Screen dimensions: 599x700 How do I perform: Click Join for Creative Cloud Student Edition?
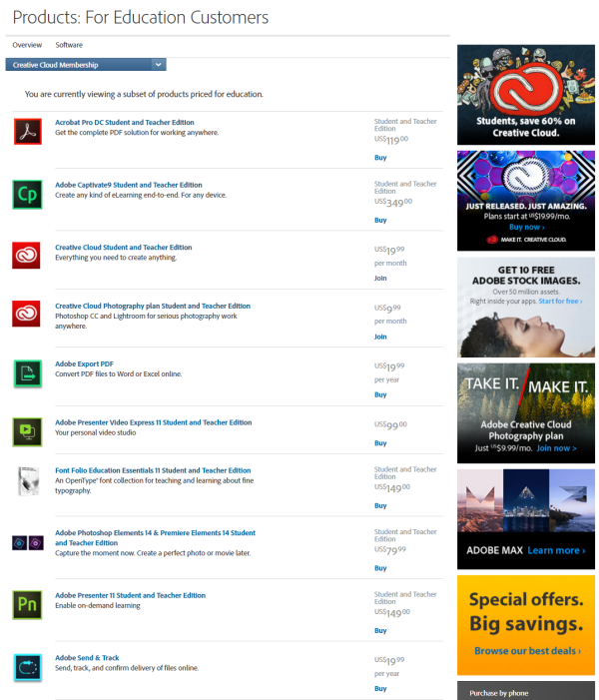(380, 279)
